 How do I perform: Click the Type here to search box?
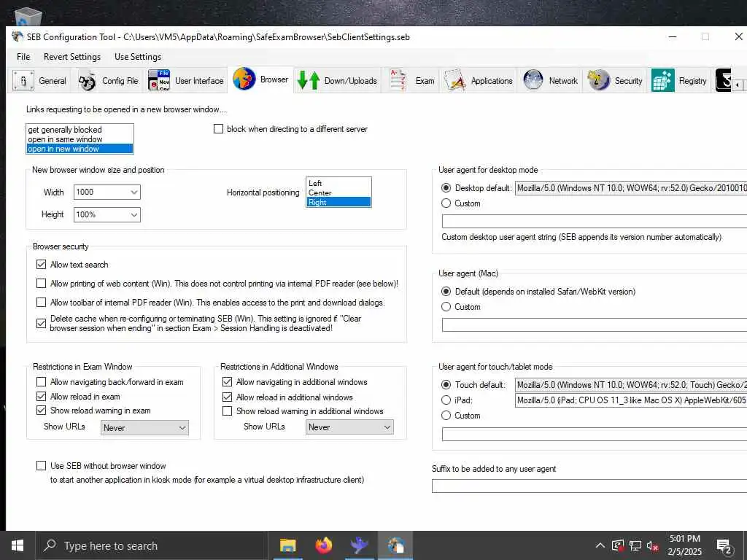152,545
